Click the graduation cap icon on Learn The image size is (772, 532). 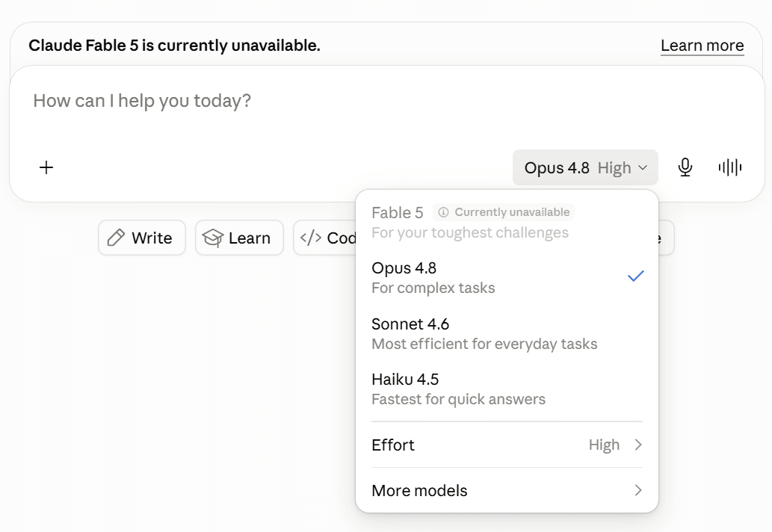213,238
